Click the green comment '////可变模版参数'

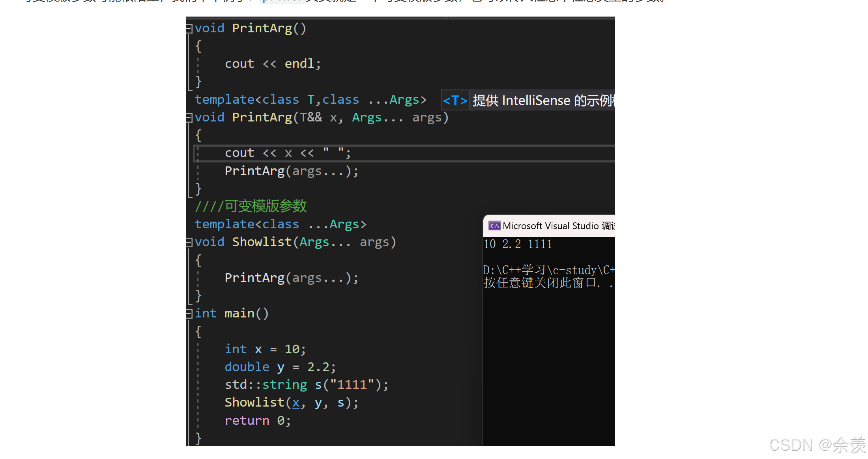click(251, 206)
